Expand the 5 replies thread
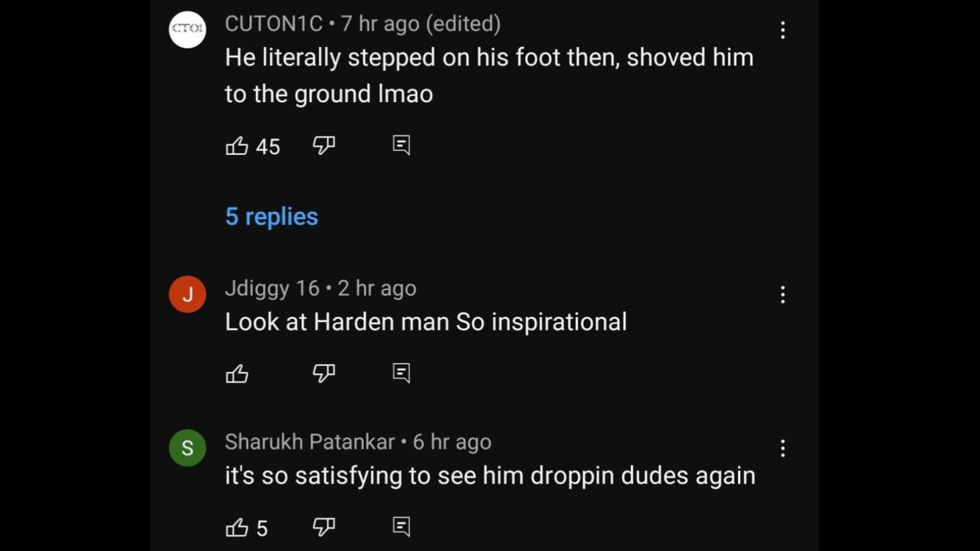The width and height of the screenshot is (980, 551). pyautogui.click(x=271, y=216)
